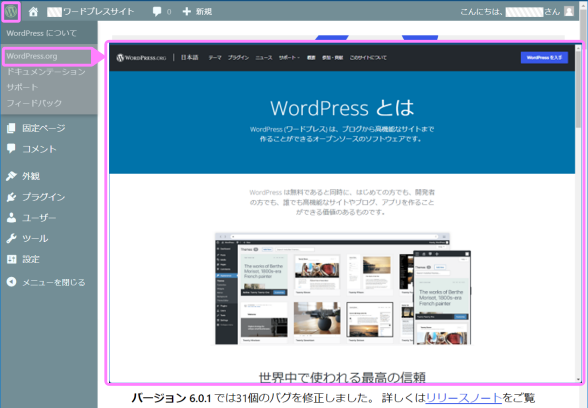588x408 pixels.
Task: Open テーマ in WordPress.org nav
Action: (x=215, y=58)
